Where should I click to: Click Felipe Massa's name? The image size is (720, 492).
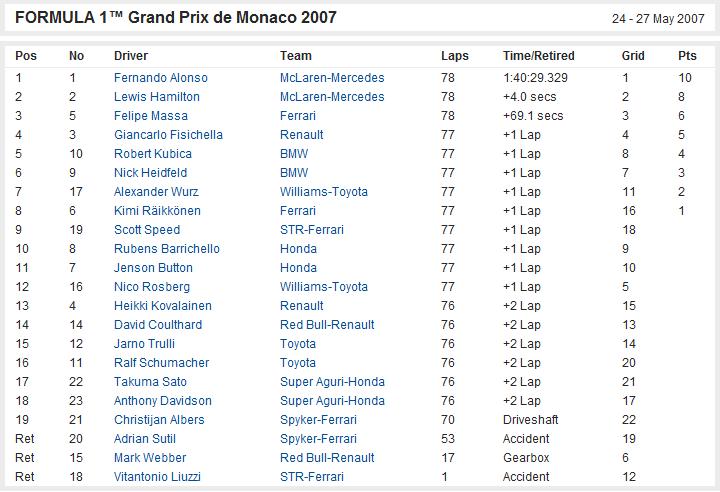point(151,116)
